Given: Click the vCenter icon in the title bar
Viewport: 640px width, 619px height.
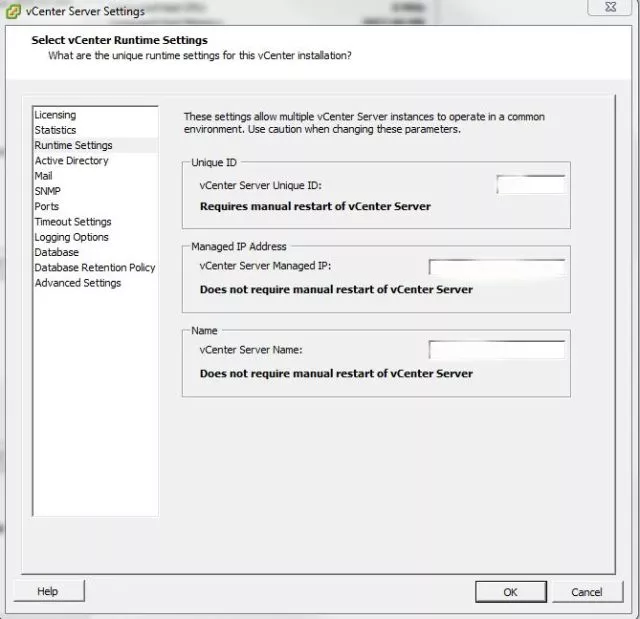Looking at the screenshot, I should pyautogui.click(x=13, y=11).
